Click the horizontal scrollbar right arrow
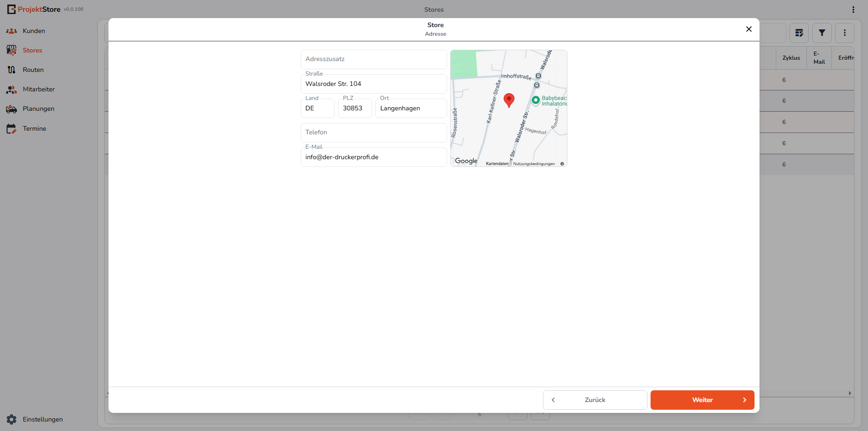Image resolution: width=868 pixels, height=431 pixels. 850,393
